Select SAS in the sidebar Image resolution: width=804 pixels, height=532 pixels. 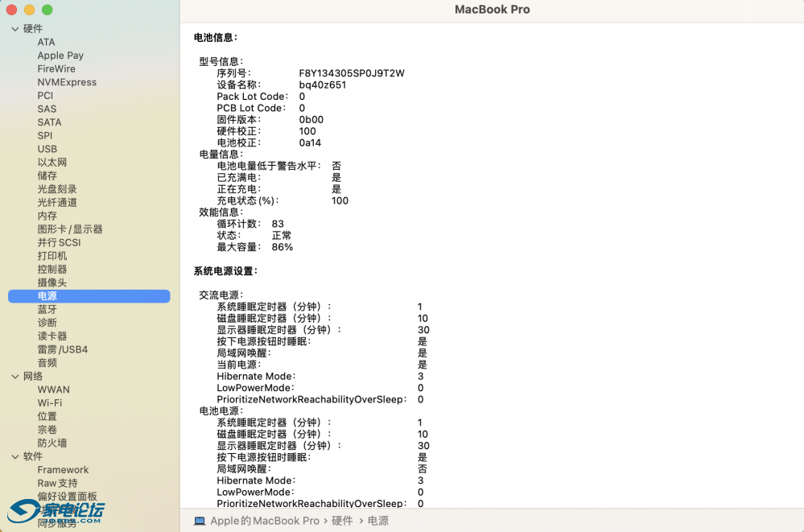point(47,109)
